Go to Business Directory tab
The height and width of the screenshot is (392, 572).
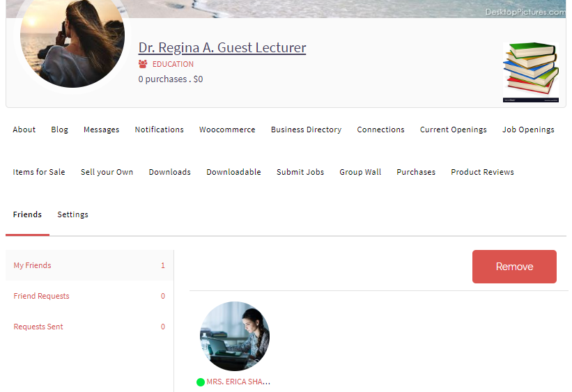[306, 130]
